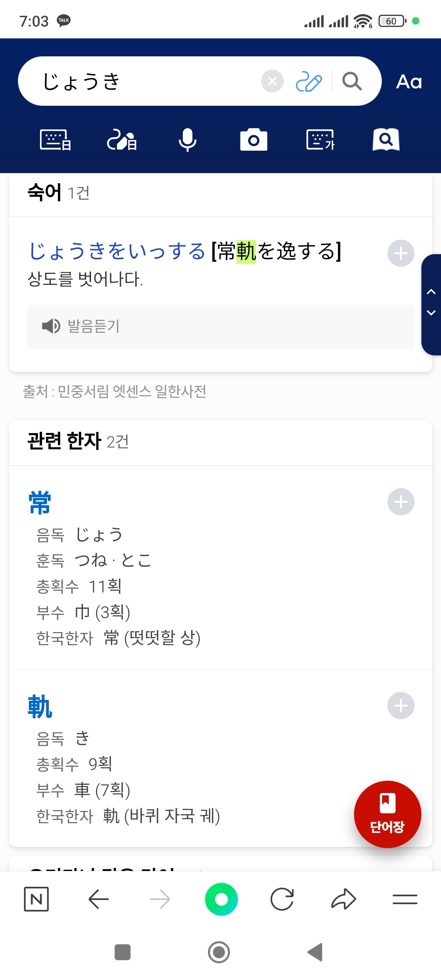Viewport: 441px width, 980px height.
Task: Add kanji 軌 to wordbook
Action: pyautogui.click(x=401, y=706)
